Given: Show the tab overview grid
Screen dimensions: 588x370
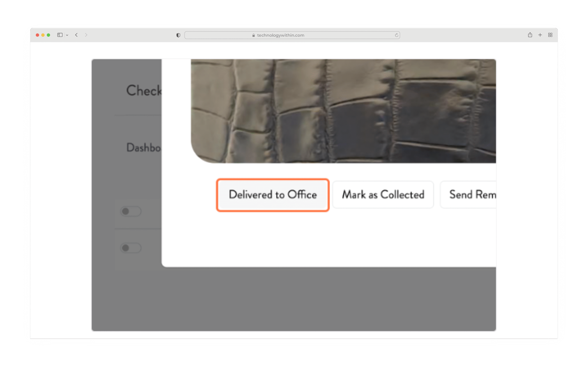Looking at the screenshot, I should 550,35.
